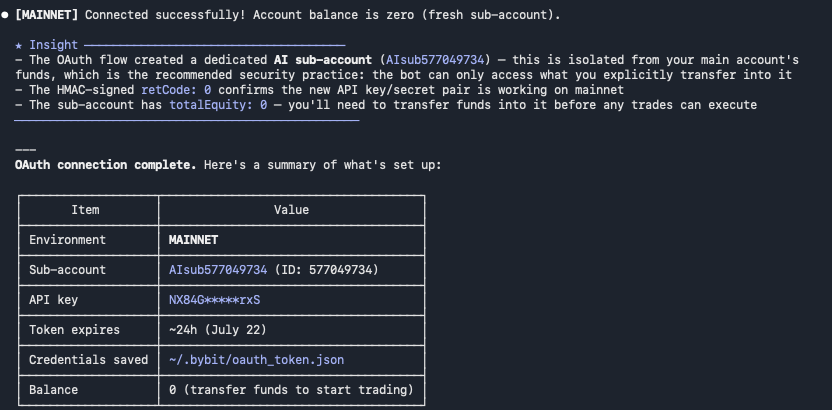Viewport: 832px width, 410px height.
Task: Click the totalEquity: 0 highlighted code
Action: (x=218, y=105)
